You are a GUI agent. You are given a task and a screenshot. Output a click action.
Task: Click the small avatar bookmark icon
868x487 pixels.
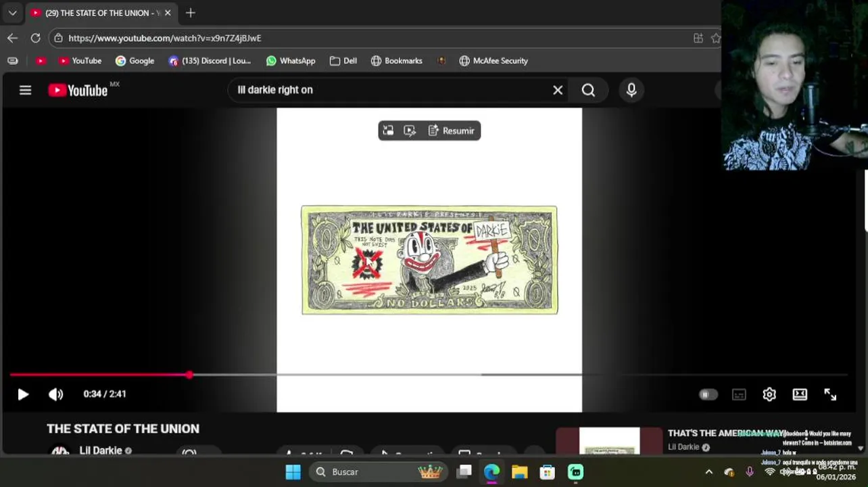[441, 61]
